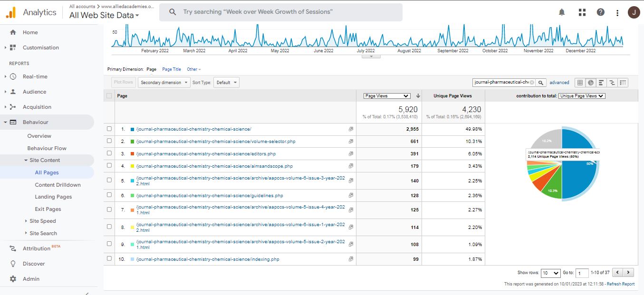Open the notifications bell
The width and height of the screenshot is (644, 295).
562,12
